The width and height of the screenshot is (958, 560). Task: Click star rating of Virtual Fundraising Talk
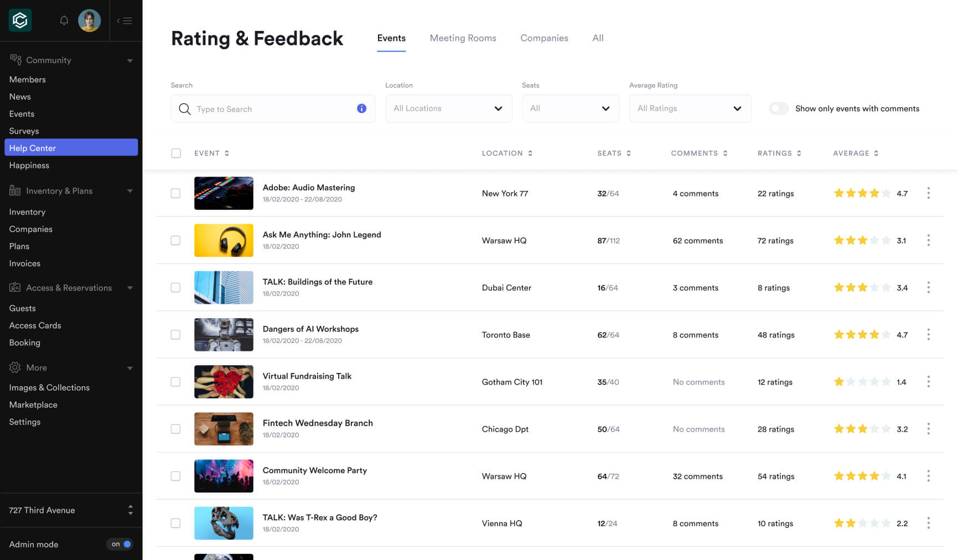pyautogui.click(x=862, y=381)
